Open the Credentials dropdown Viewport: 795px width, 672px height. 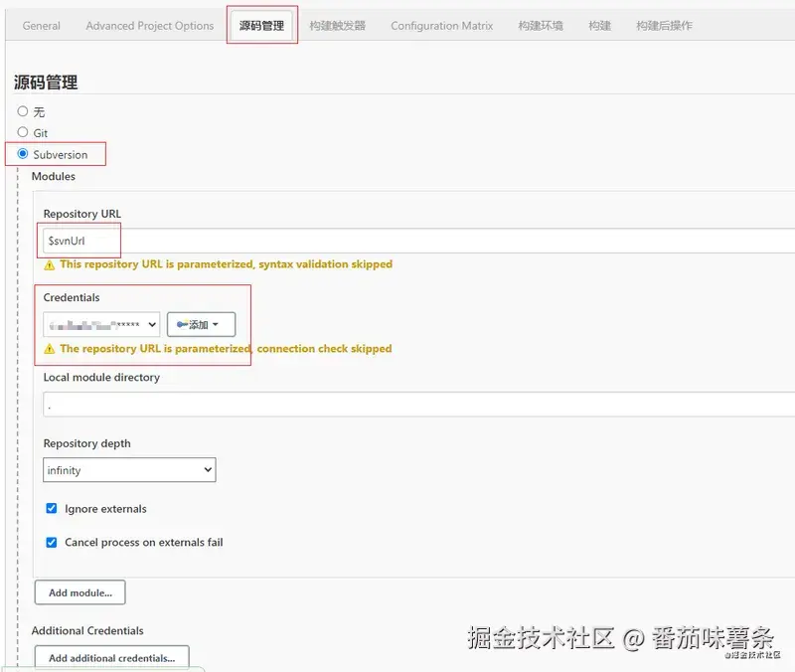point(101,325)
